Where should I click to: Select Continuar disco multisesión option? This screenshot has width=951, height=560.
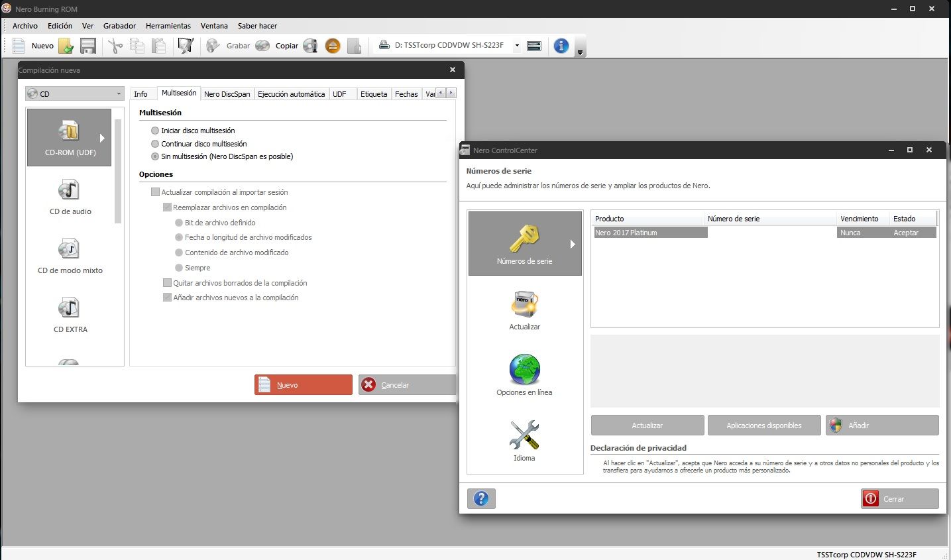[155, 144]
